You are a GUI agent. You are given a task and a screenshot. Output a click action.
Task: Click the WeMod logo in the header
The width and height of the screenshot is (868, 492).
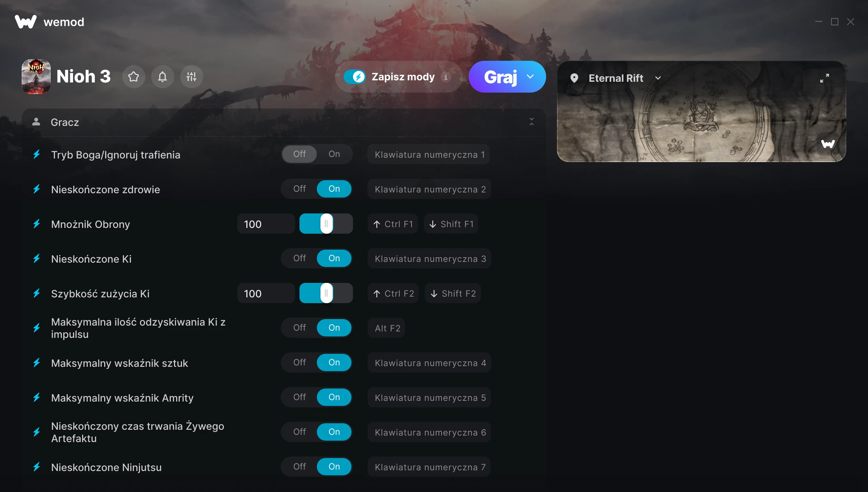(49, 22)
